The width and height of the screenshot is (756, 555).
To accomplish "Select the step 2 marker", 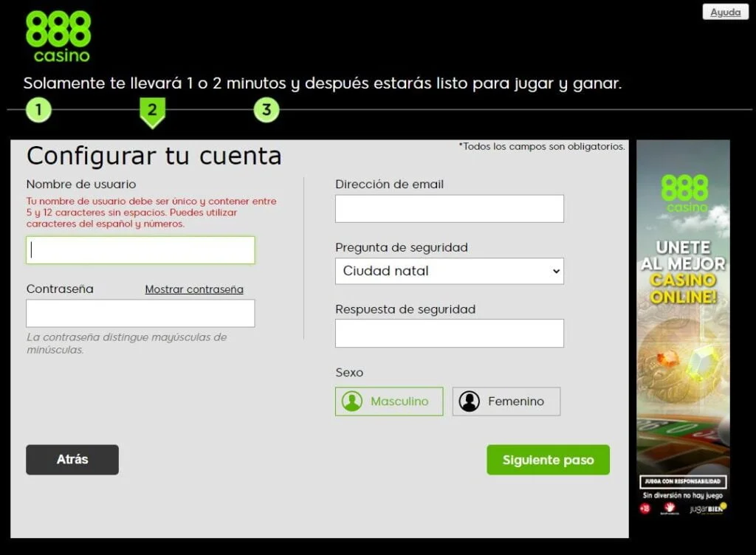I will click(x=152, y=111).
